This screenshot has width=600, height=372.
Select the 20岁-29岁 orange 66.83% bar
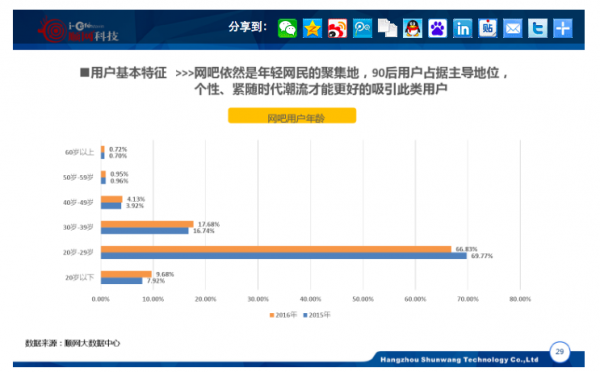click(x=276, y=249)
